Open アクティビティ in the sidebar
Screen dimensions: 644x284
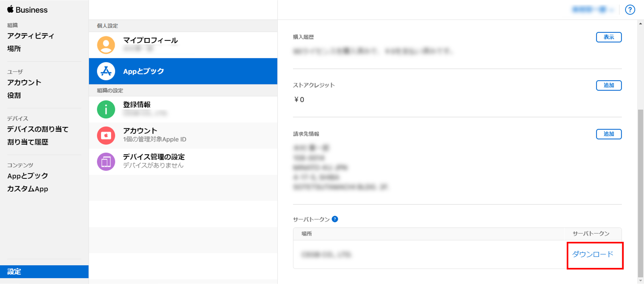point(31,36)
